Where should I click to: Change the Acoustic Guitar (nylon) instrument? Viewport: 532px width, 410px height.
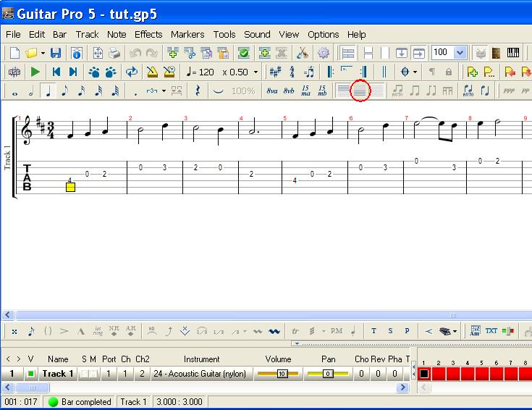tap(200, 374)
